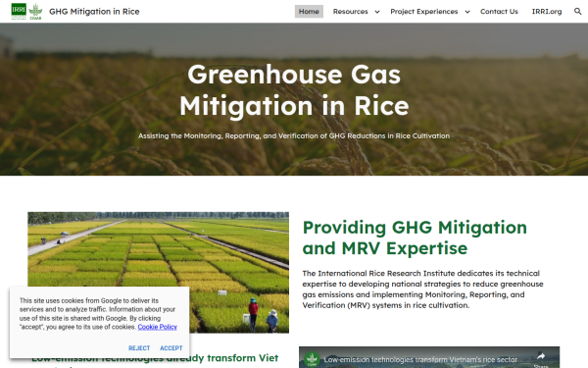Open the site search magnifier icon
Image resolution: width=588 pixels, height=368 pixels.
point(577,11)
